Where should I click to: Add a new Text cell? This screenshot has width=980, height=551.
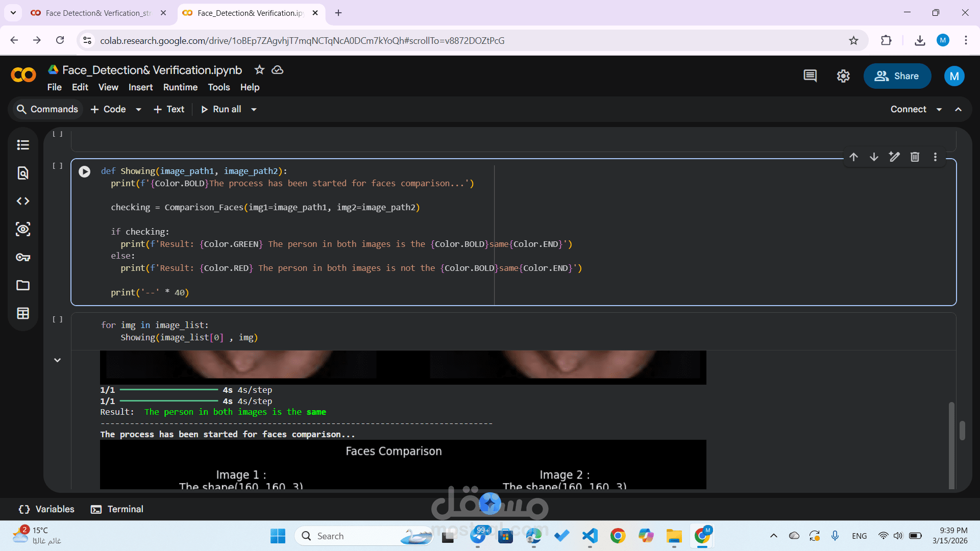pos(169,109)
